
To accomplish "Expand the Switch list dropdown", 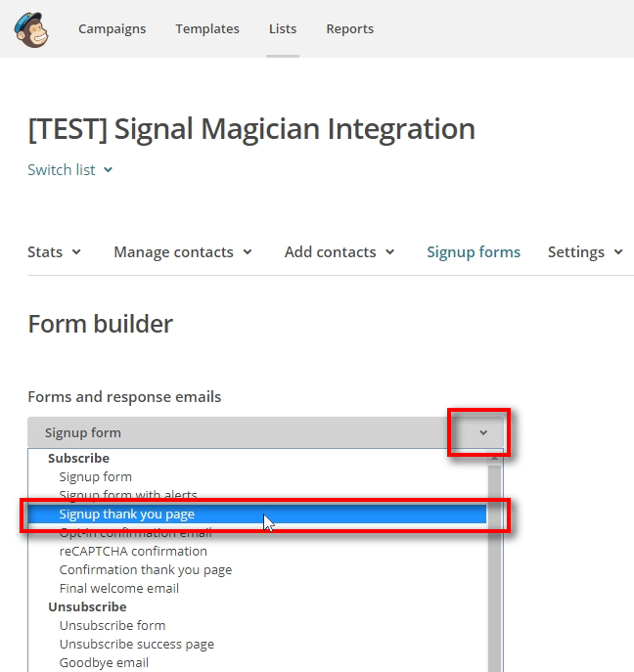I will coord(70,170).
